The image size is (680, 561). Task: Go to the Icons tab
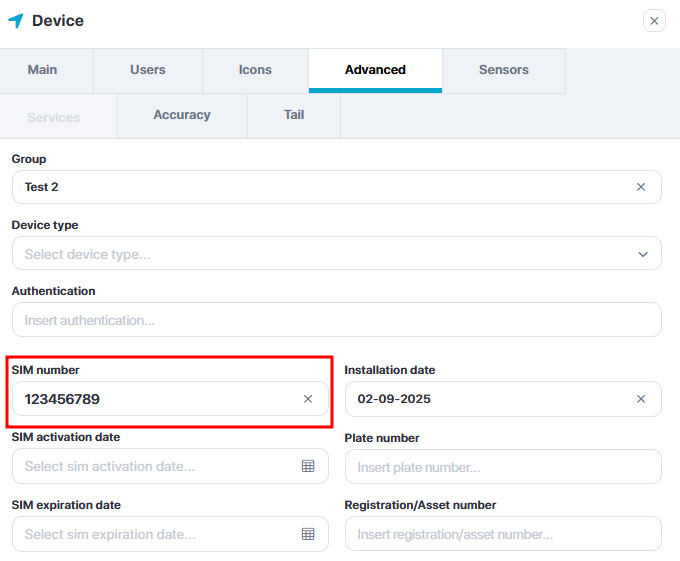coord(255,70)
